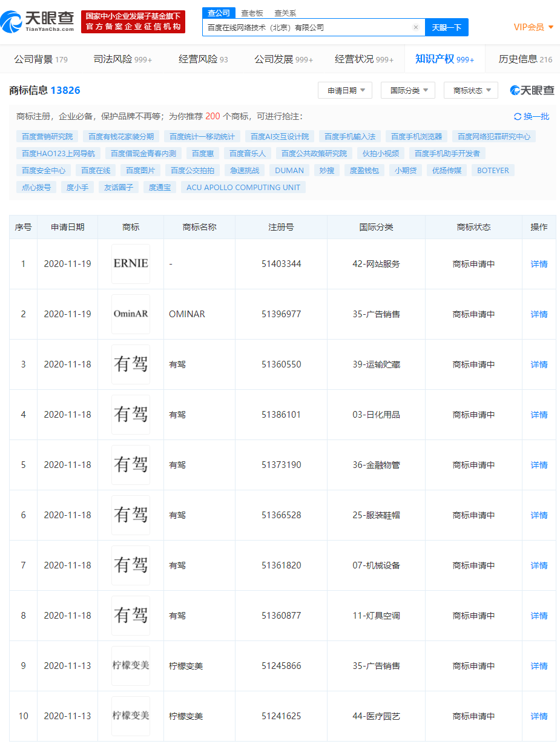Click 42-网站服务 classification cell

pos(376,264)
